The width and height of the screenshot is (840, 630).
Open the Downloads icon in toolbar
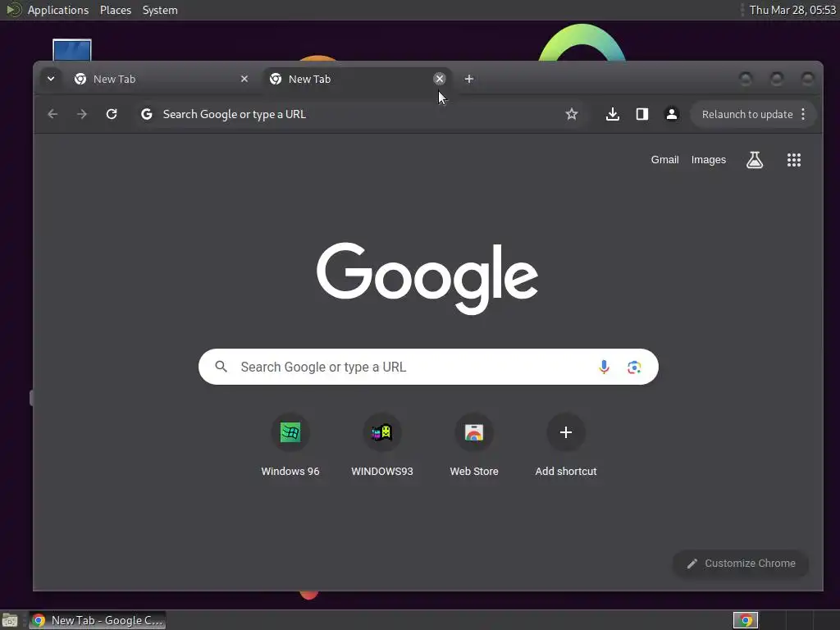(612, 114)
